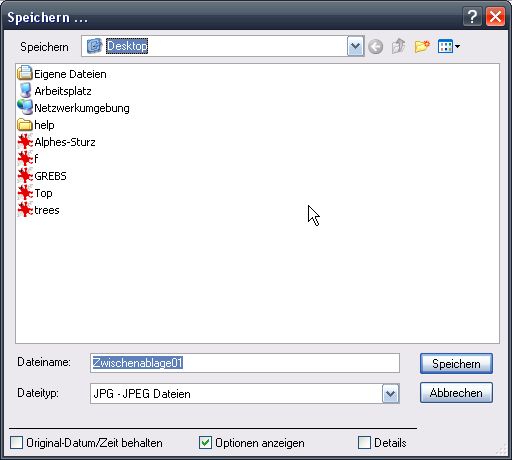Expand the Dateityp JPG dropdown arrow
The width and height of the screenshot is (512, 460).
391,394
